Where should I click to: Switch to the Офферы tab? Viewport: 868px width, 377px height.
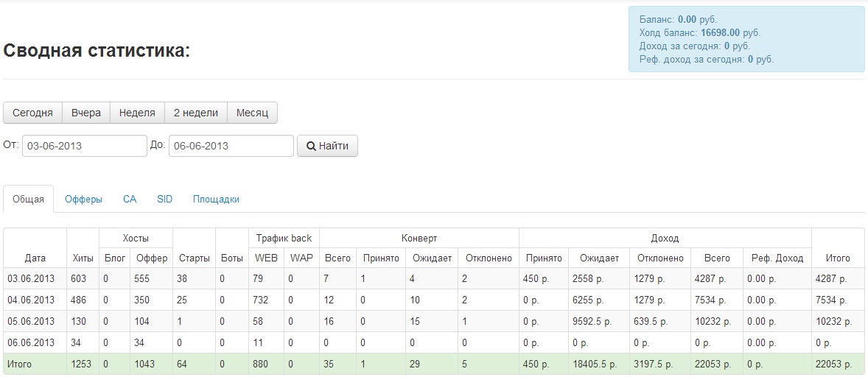point(83,200)
